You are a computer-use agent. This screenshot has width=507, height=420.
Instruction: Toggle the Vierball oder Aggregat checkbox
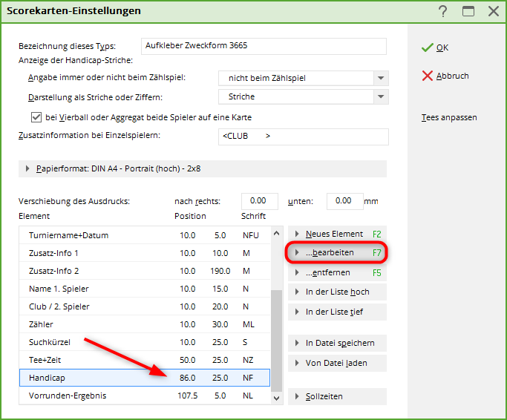point(36,117)
